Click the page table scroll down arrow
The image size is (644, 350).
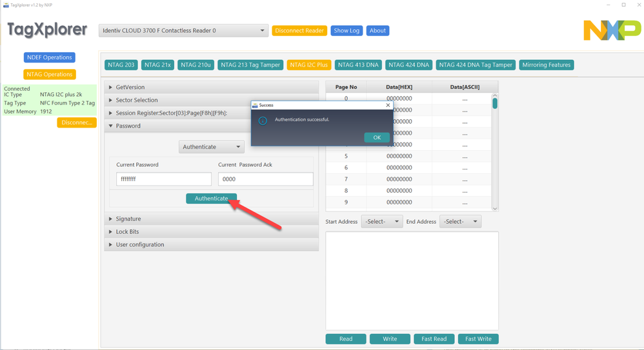coord(495,208)
